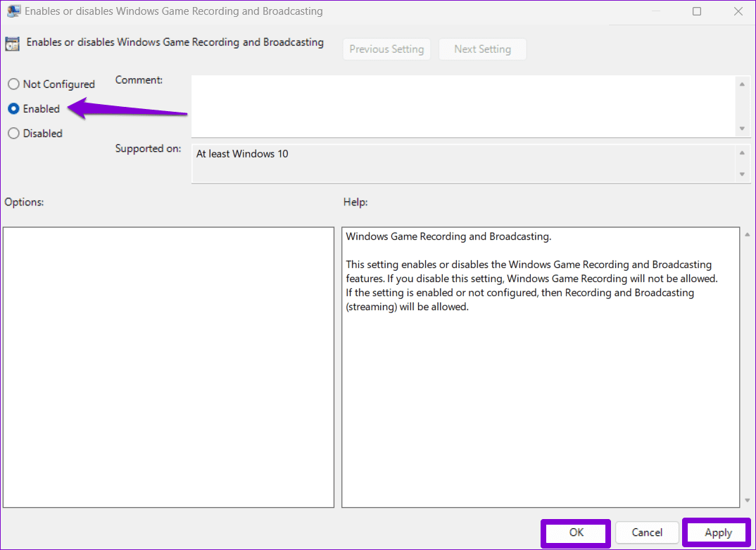Click the Help panel scroll-down arrow
This screenshot has height=550, width=756.
click(747, 499)
